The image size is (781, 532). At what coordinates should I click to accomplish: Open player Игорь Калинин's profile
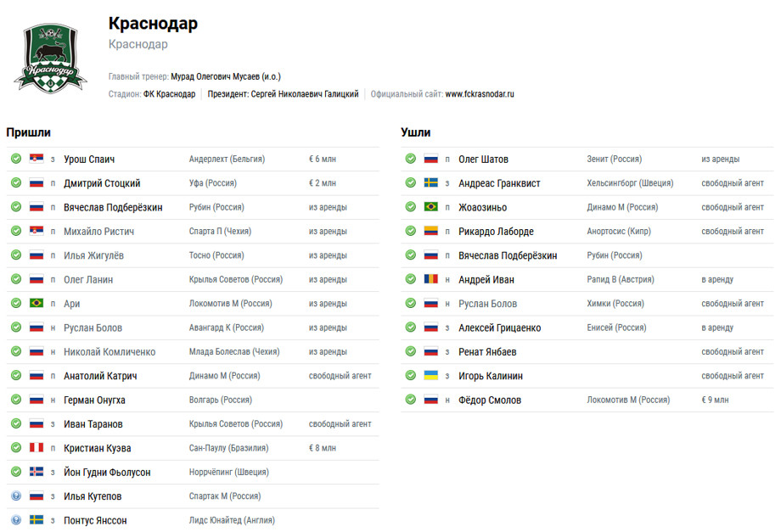[x=491, y=376]
